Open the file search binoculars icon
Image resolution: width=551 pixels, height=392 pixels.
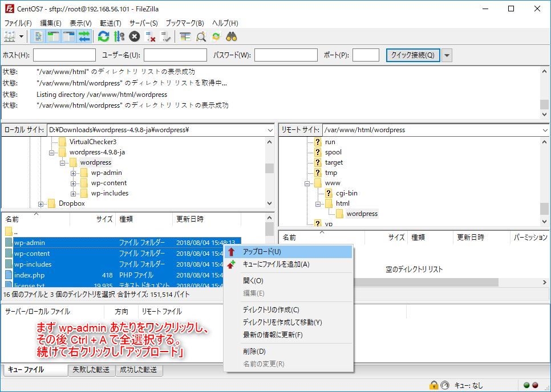tap(232, 36)
